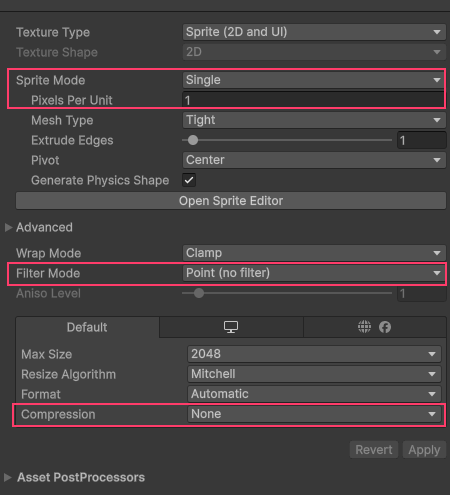Click the Extrude Edges label

72,140
